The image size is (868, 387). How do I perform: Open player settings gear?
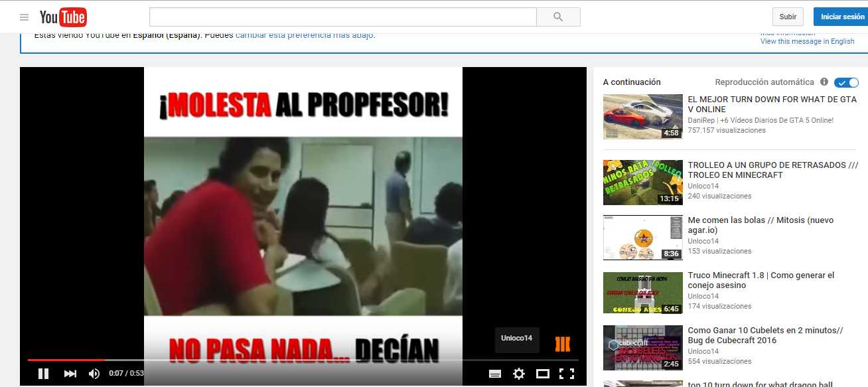click(x=519, y=374)
